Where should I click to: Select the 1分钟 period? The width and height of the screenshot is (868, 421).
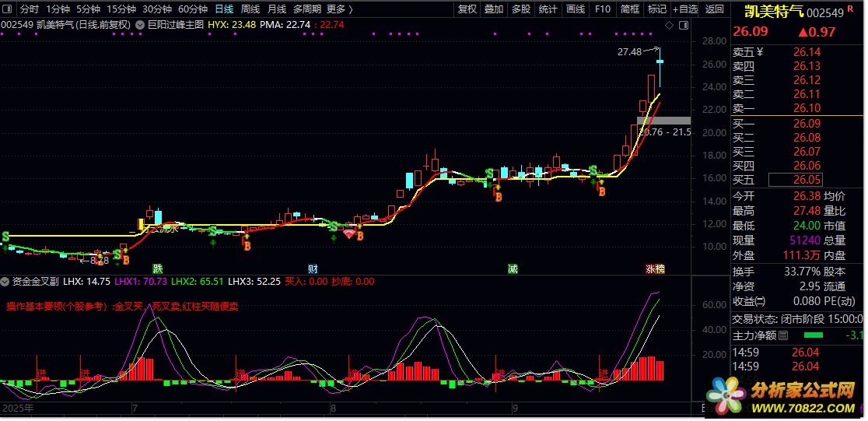point(58,9)
